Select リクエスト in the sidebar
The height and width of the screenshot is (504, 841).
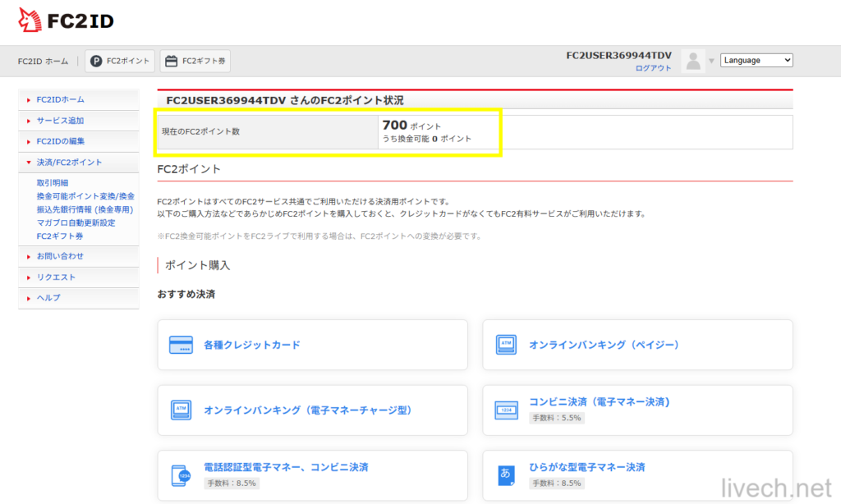pos(56,277)
